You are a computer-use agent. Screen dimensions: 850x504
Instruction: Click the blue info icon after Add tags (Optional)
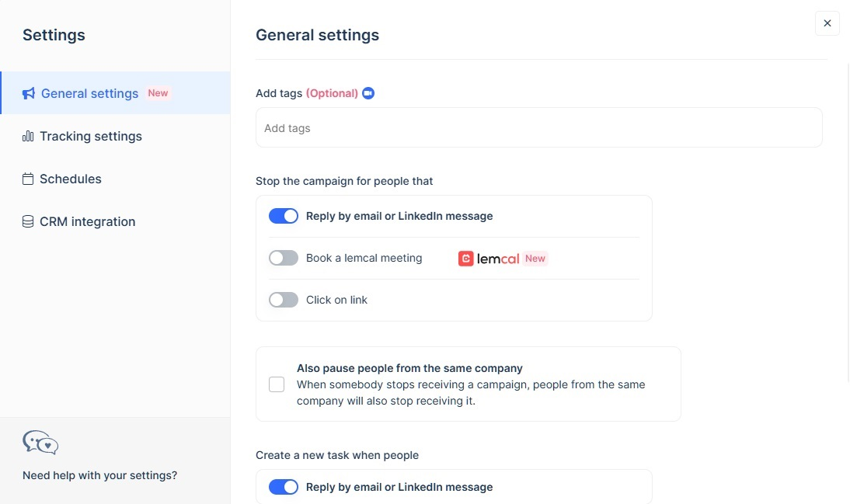(x=368, y=92)
